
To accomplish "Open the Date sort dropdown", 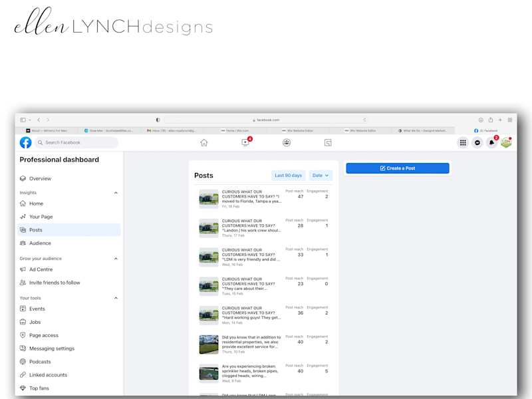I will click(321, 176).
